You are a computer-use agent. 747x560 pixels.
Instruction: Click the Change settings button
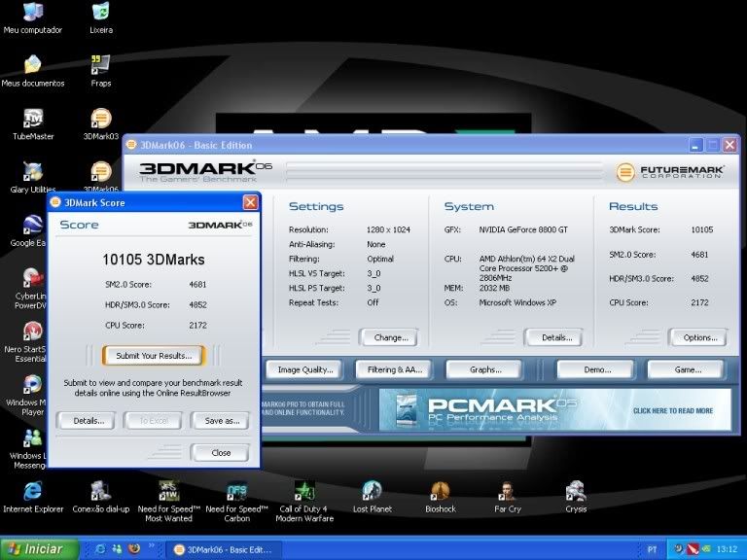[390, 337]
